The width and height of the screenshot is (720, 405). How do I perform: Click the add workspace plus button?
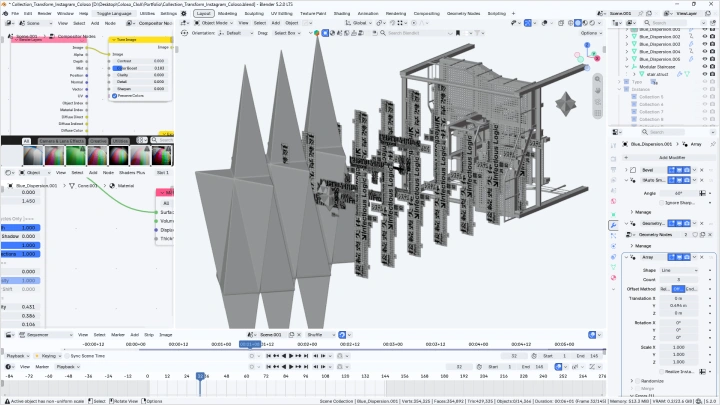coord(513,13)
